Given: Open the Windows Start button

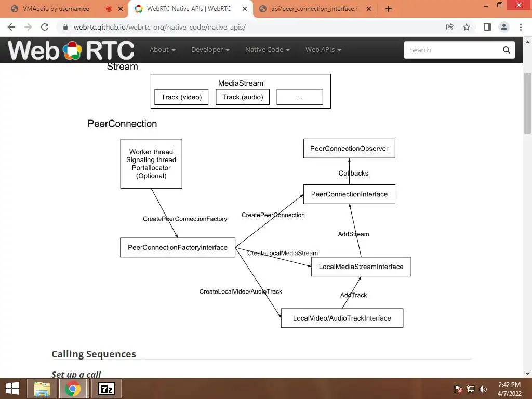Looking at the screenshot, I should tap(12, 389).
